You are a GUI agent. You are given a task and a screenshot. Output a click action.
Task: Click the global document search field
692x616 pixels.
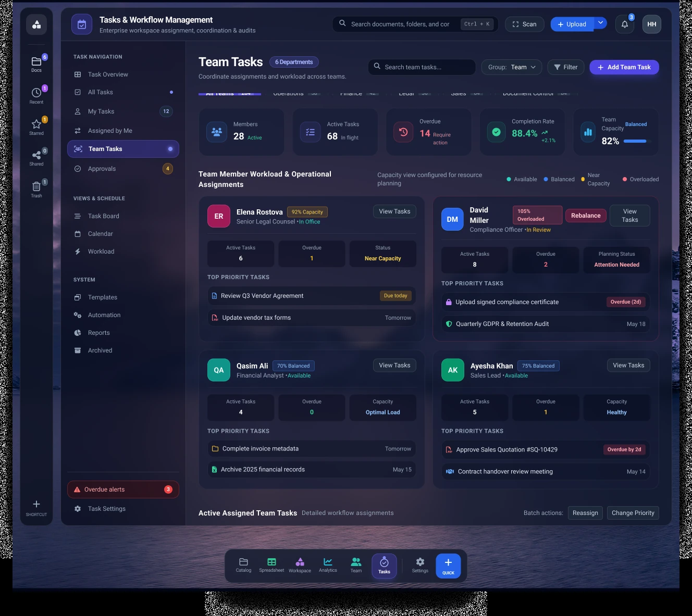[x=415, y=24]
